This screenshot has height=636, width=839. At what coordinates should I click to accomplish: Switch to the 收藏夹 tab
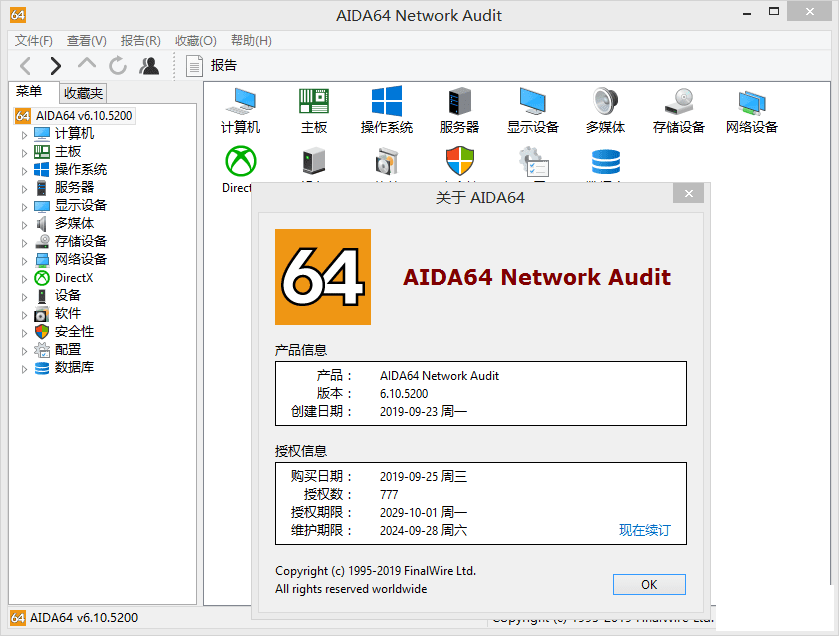coord(83,93)
